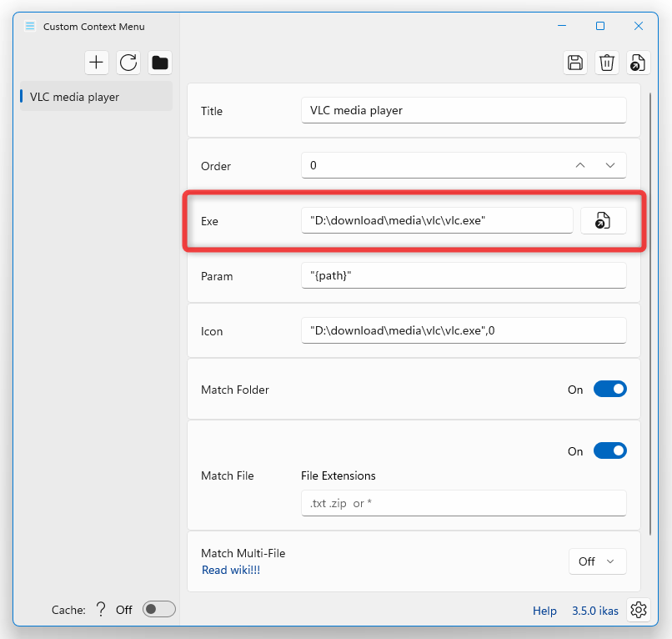This screenshot has height=639, width=672.
Task: Minimize the Custom Context Menu window
Action: coord(562,26)
